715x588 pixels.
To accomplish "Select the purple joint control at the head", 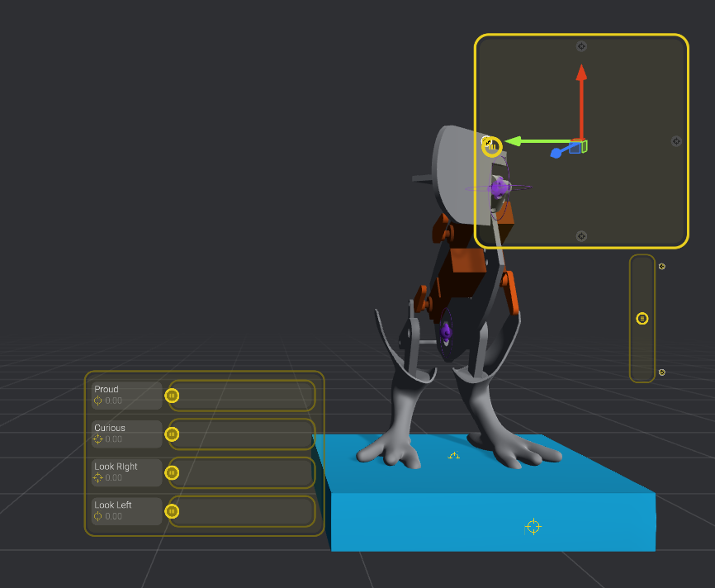I will tap(499, 187).
